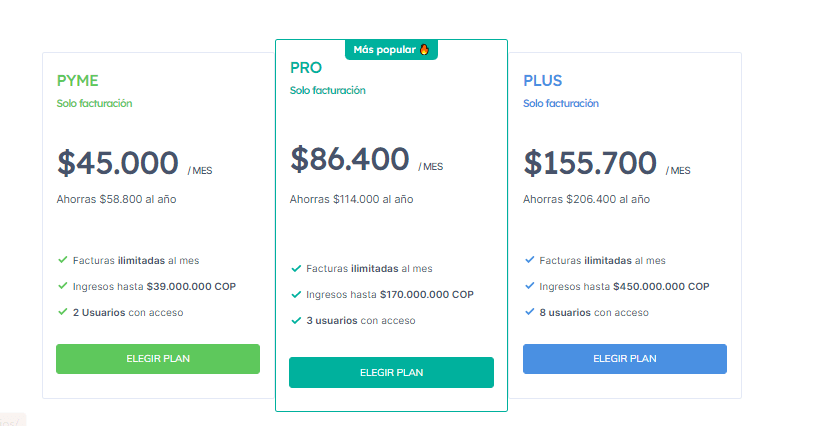
Task: Select the PLUS plan's blue Elegir Plan button
Action: click(625, 358)
